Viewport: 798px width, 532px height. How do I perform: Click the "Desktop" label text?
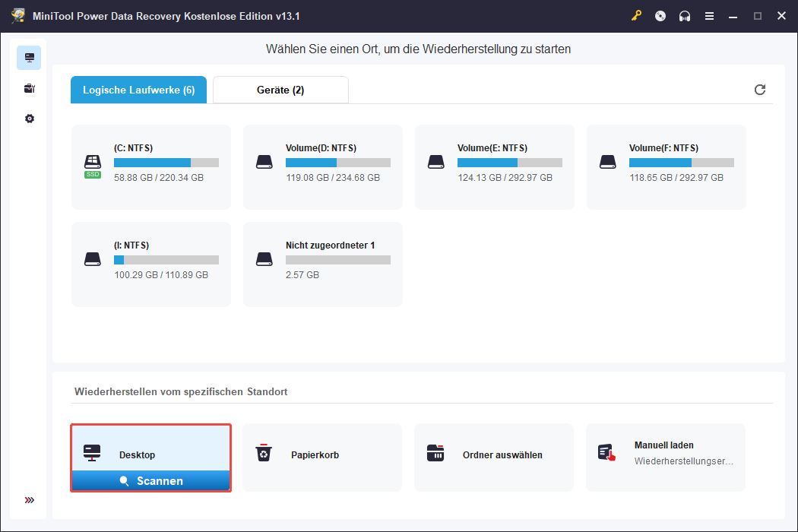[x=137, y=455]
